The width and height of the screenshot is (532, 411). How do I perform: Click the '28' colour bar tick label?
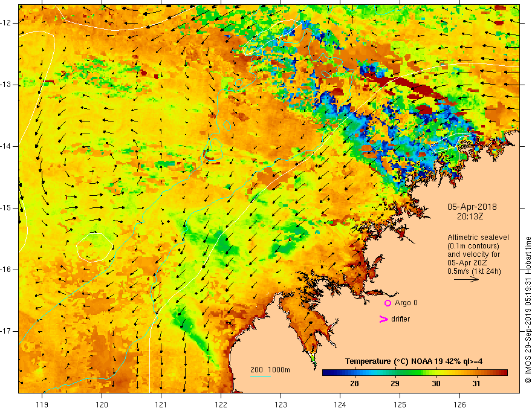pos(354,384)
